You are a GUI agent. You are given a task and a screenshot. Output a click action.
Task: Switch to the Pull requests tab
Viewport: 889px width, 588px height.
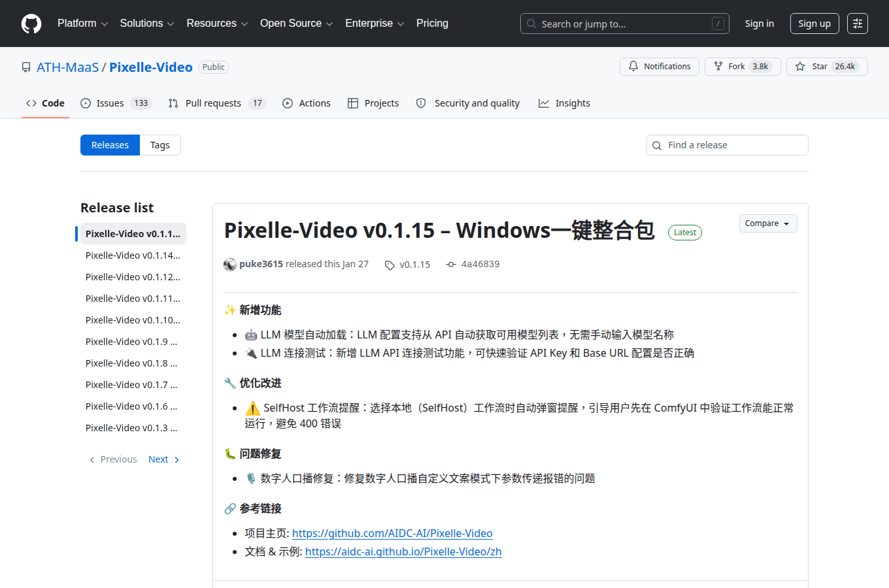[217, 103]
